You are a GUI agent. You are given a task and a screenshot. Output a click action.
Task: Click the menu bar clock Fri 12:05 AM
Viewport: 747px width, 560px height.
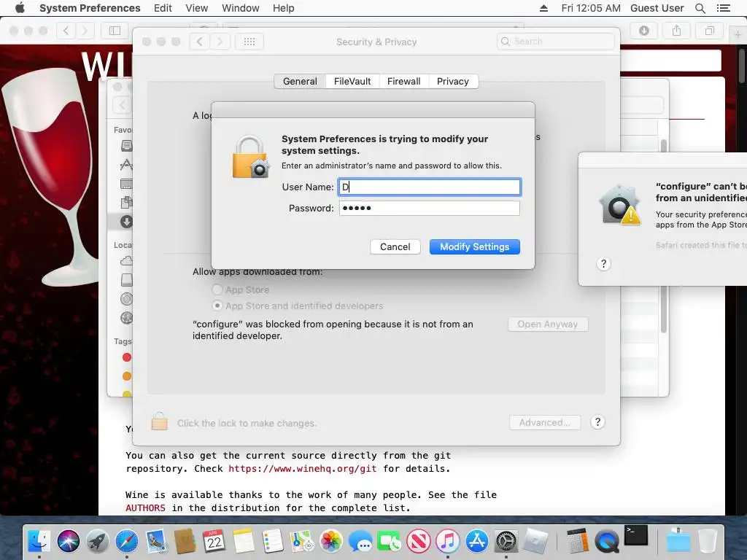pos(591,8)
